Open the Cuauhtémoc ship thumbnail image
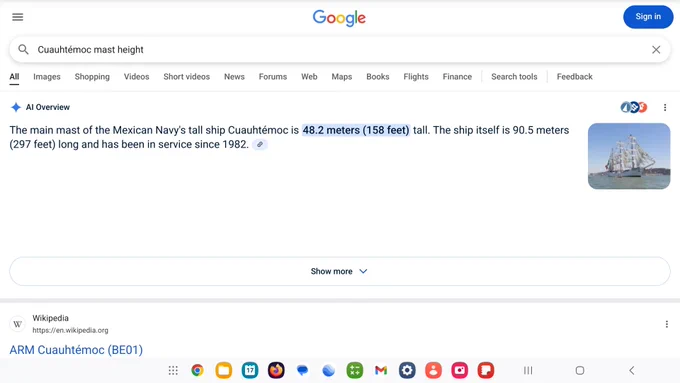Image resolution: width=680 pixels, height=383 pixels. (x=629, y=156)
